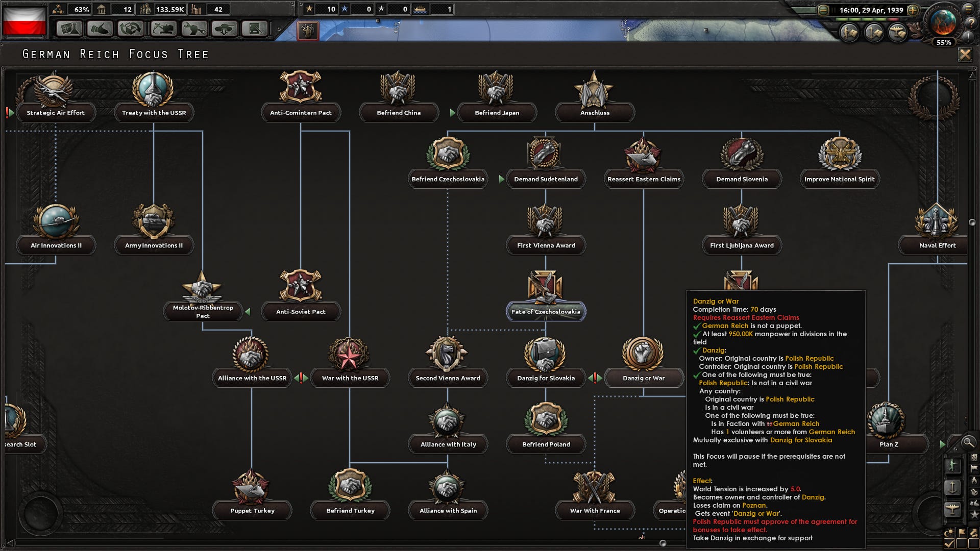Toggle the day-night cycle checkbox
The width and height of the screenshot is (980, 551).
pyautogui.click(x=949, y=544)
